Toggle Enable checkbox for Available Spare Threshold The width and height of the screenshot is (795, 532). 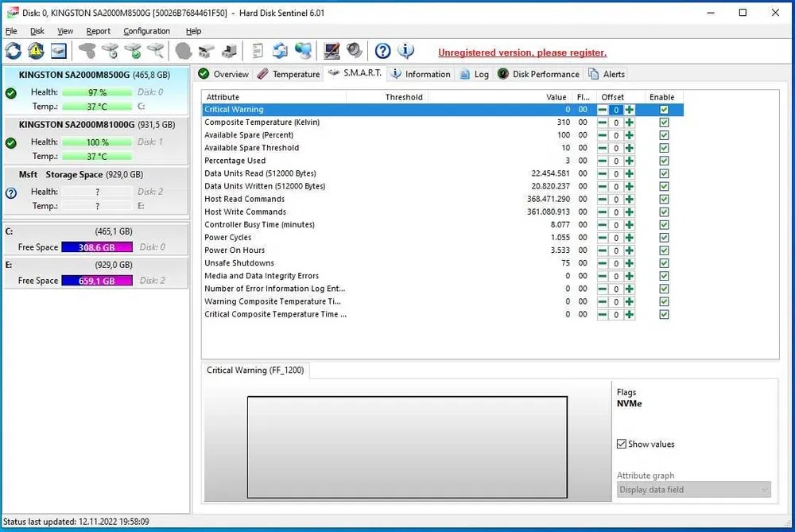pyautogui.click(x=664, y=148)
